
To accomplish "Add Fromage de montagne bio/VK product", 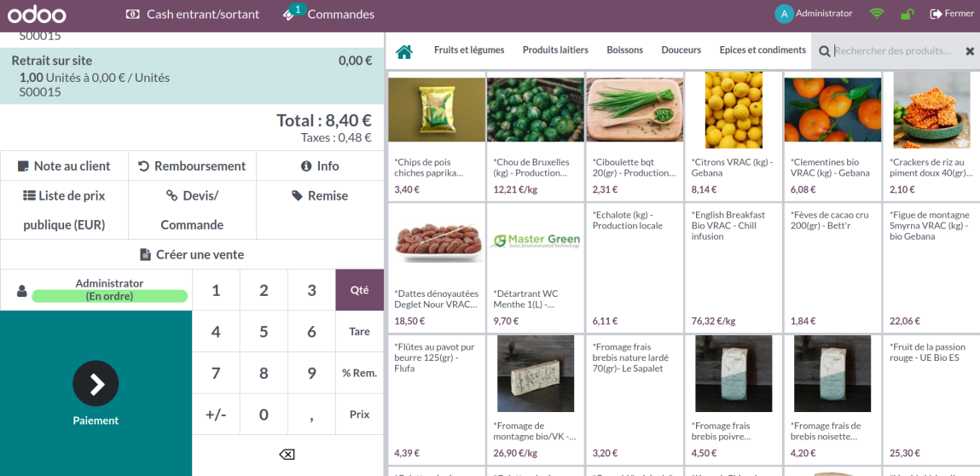I will pyautogui.click(x=535, y=399).
